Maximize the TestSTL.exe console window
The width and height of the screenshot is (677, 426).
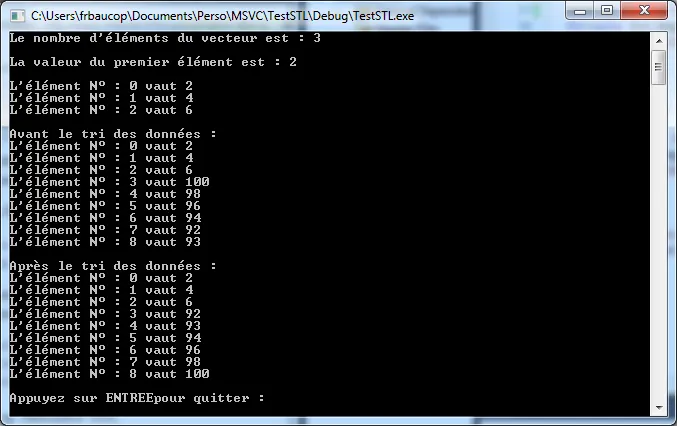click(x=607, y=11)
